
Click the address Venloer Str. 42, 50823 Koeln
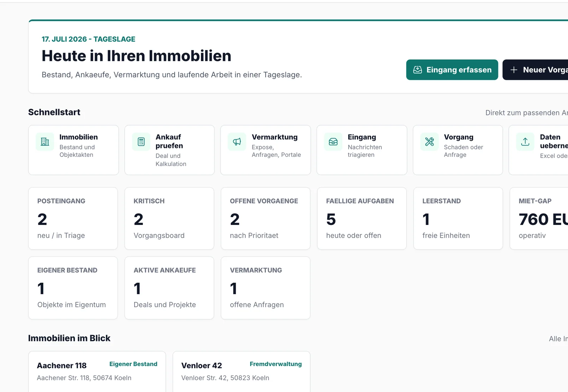point(225,378)
